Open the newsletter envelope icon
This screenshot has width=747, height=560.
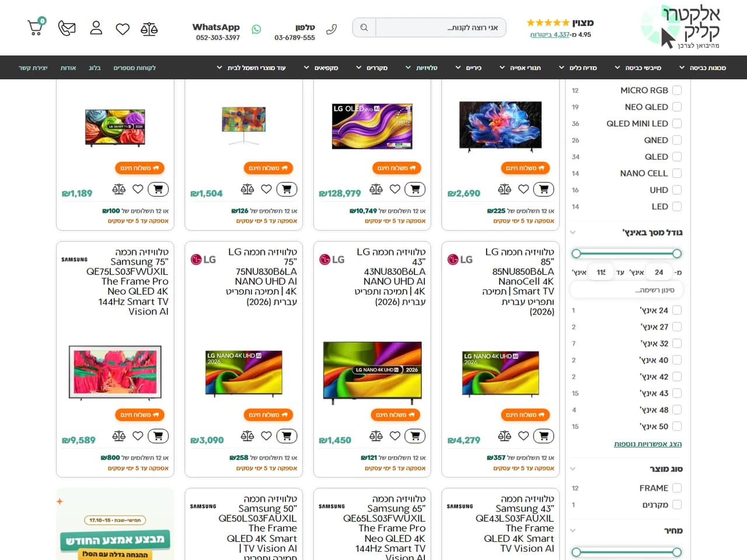[x=67, y=27]
